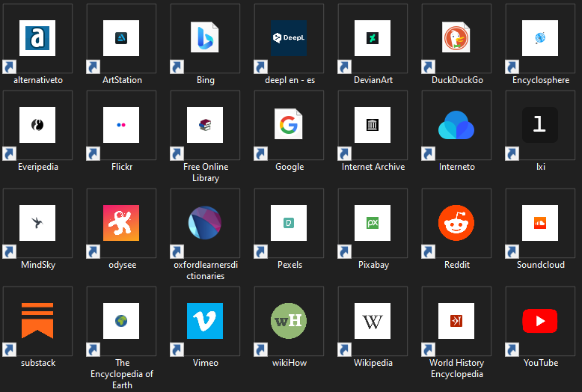This screenshot has height=392, width=582.
Task: Click the "deepl en - es" label
Action: coord(290,80)
